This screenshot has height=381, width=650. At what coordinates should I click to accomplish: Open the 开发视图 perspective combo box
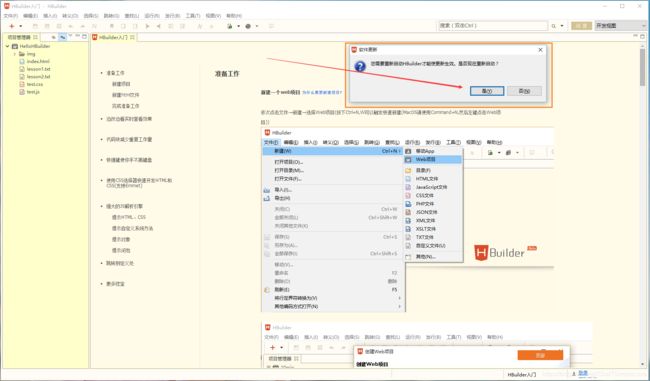620,26
